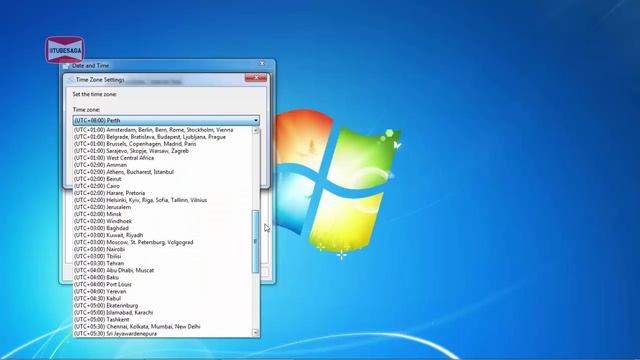The image size is (640, 360).
Task: Select Sri Jayawardenepura time zone
Action: point(163,333)
